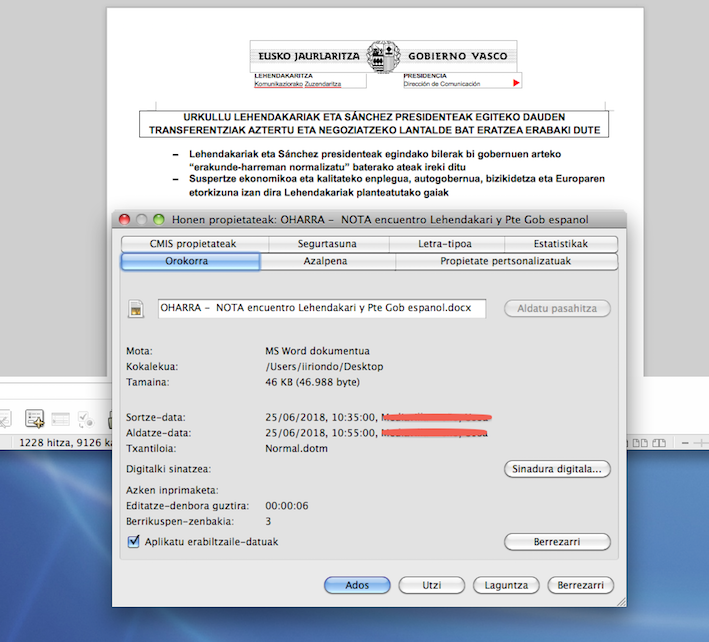Viewport: 709px width, 642px height.
Task: Click the Gobierno Vasco coat of arms logo
Action: [379, 55]
